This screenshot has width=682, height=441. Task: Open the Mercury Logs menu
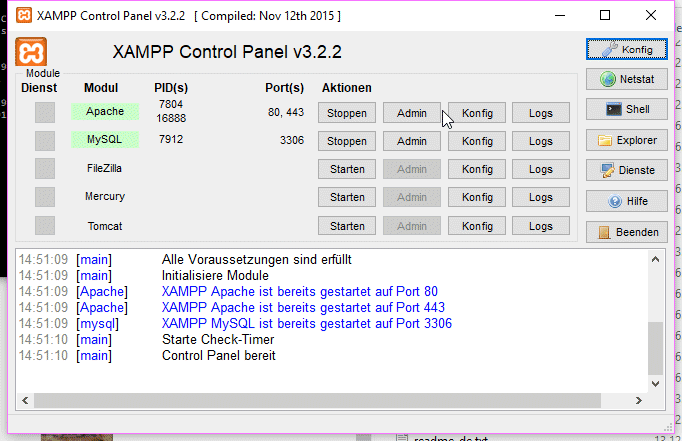[x=541, y=197]
